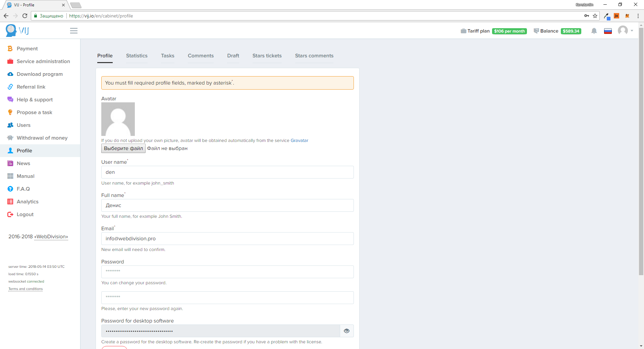Screen dimensions: 644x349
Task: Open Terms and conditions link
Action: (x=25, y=289)
